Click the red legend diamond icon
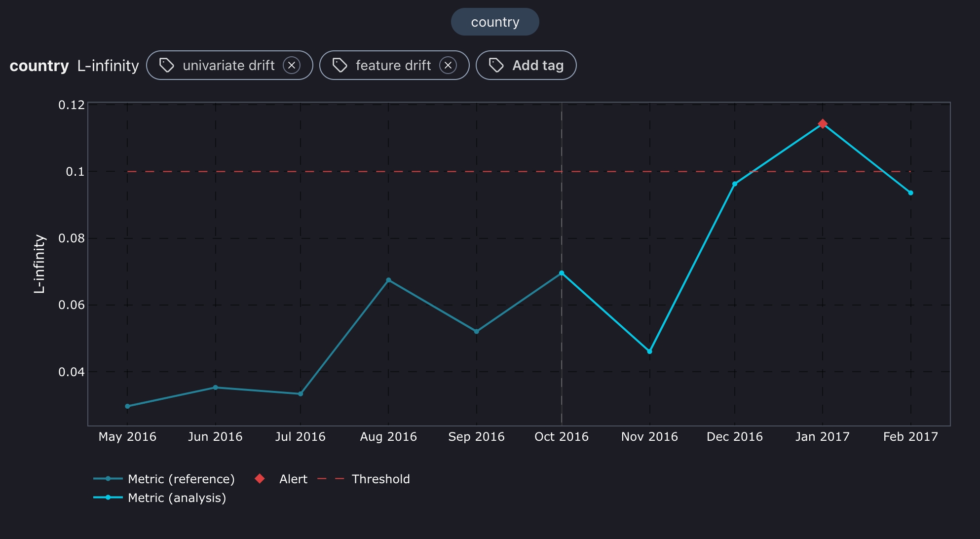Screen dimensions: 980x539 (x=260, y=478)
